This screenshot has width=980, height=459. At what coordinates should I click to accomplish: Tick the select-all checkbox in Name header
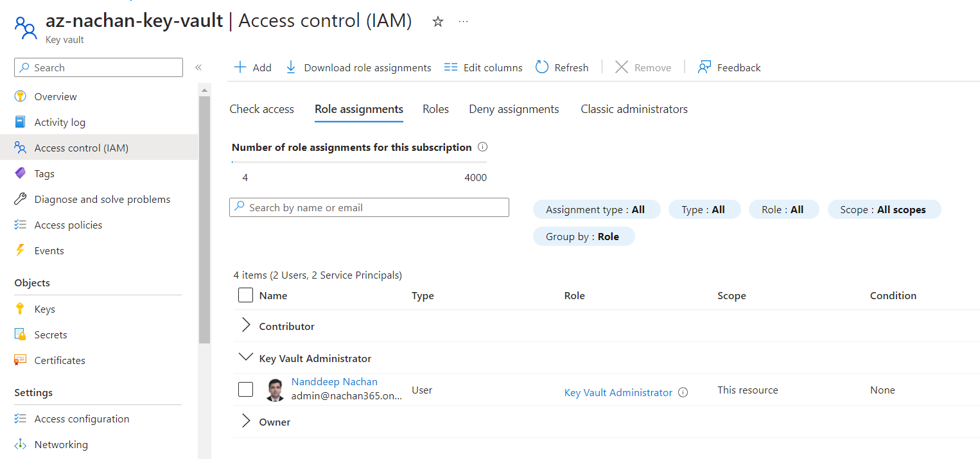245,295
